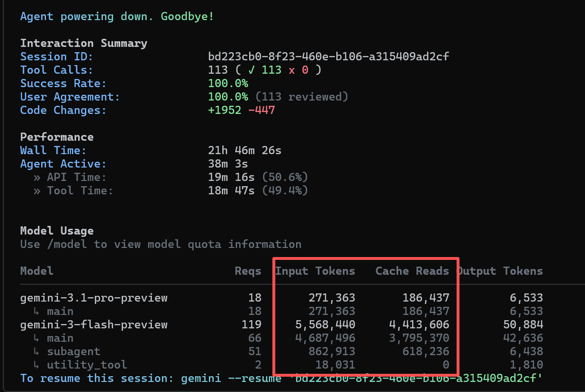Select the input tokens value "5,568,440"
585x392 pixels.
click(x=325, y=325)
